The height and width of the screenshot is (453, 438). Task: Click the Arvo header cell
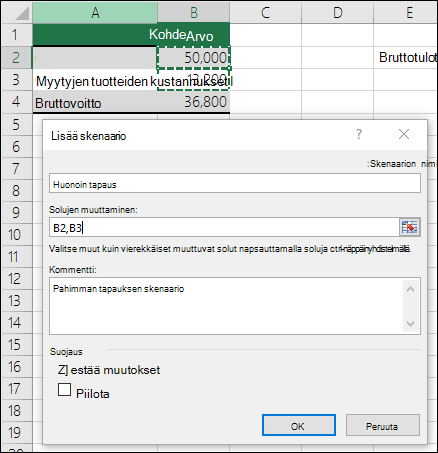click(x=194, y=35)
